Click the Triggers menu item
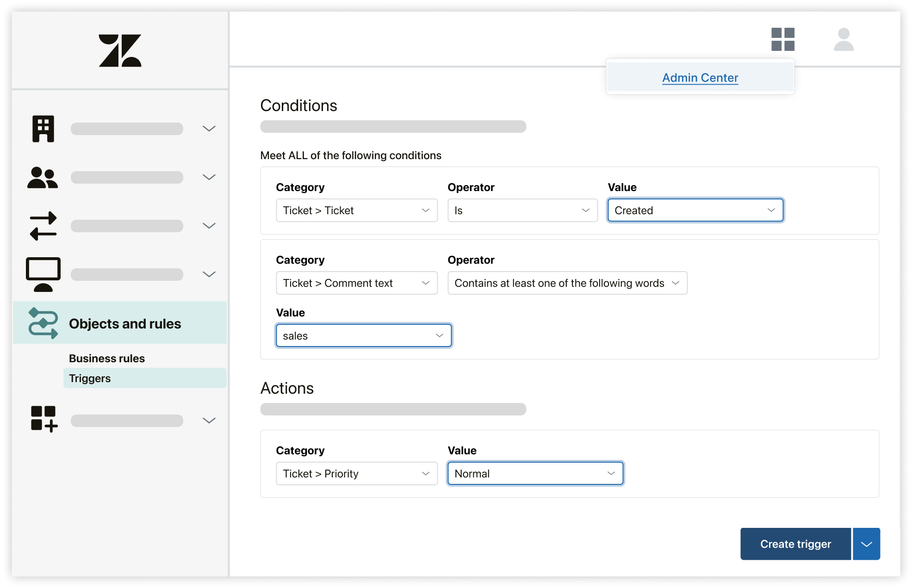912x588 pixels. pos(89,378)
